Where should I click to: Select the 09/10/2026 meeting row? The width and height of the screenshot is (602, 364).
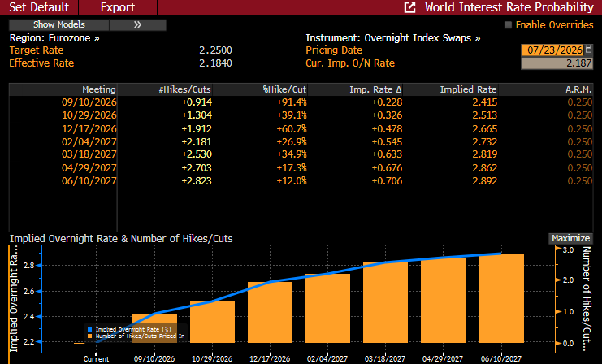tap(301, 102)
